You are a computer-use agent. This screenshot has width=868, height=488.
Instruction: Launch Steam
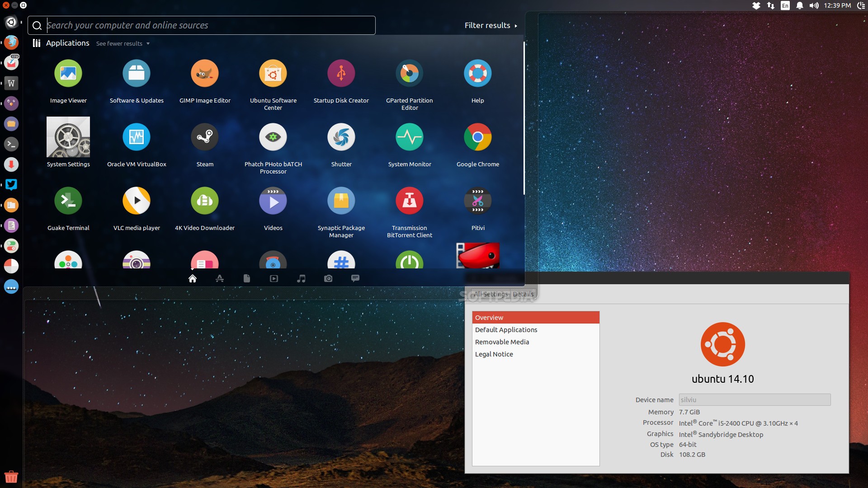pos(205,137)
